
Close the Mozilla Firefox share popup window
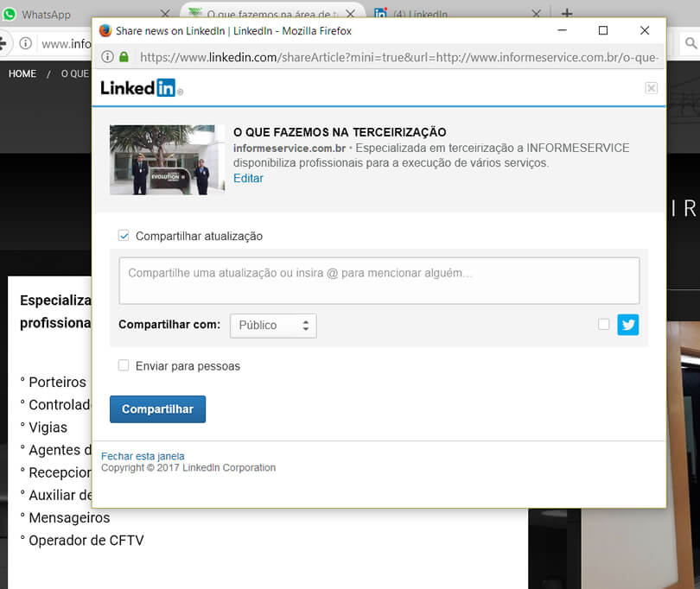coord(645,30)
